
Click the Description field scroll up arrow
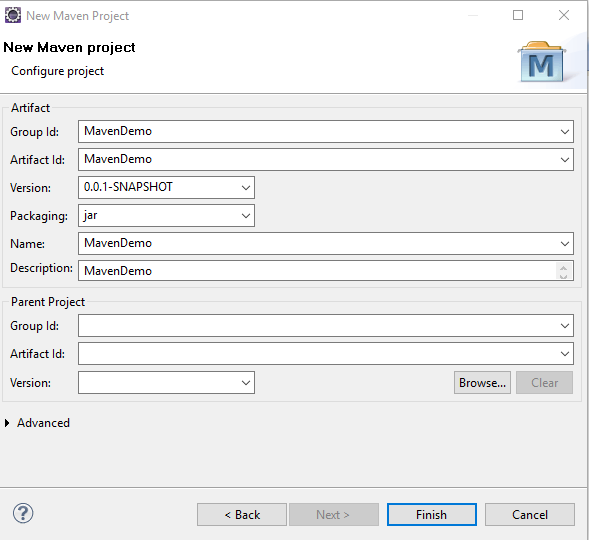pyautogui.click(x=563, y=268)
